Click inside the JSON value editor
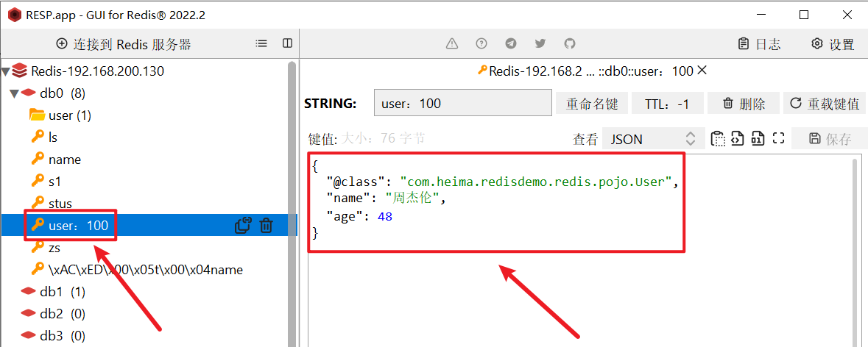868x347 pixels. point(579,251)
